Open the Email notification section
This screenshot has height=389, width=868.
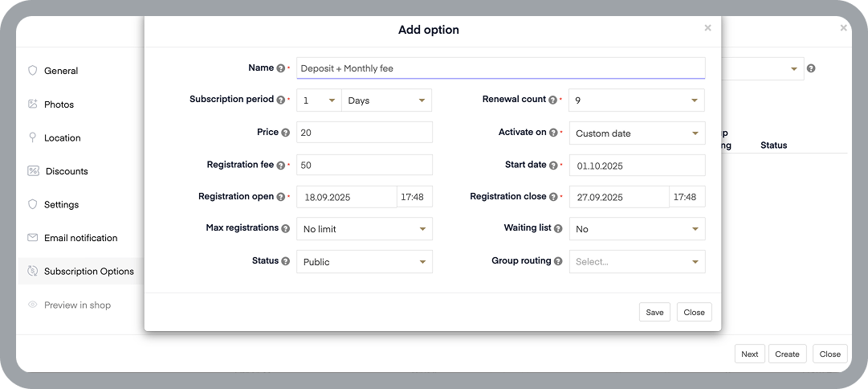[81, 238]
